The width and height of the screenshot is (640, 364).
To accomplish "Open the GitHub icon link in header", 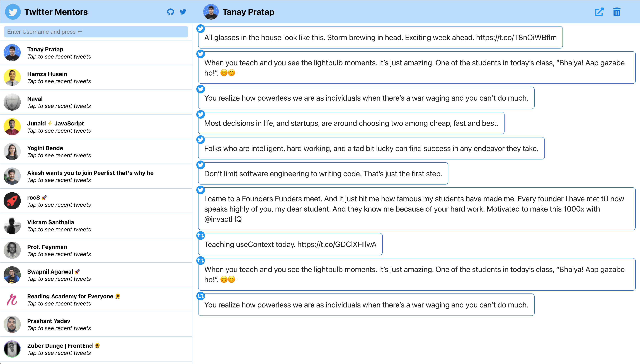I will click(x=171, y=12).
